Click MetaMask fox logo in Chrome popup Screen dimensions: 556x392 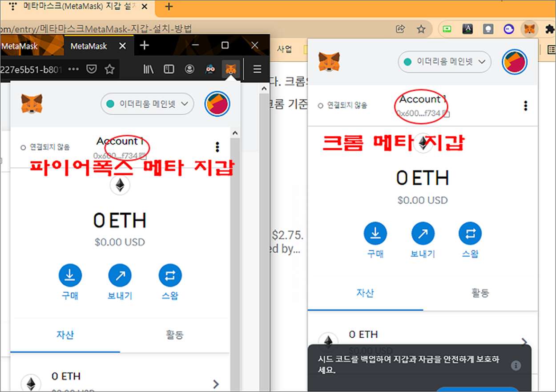pyautogui.click(x=329, y=62)
